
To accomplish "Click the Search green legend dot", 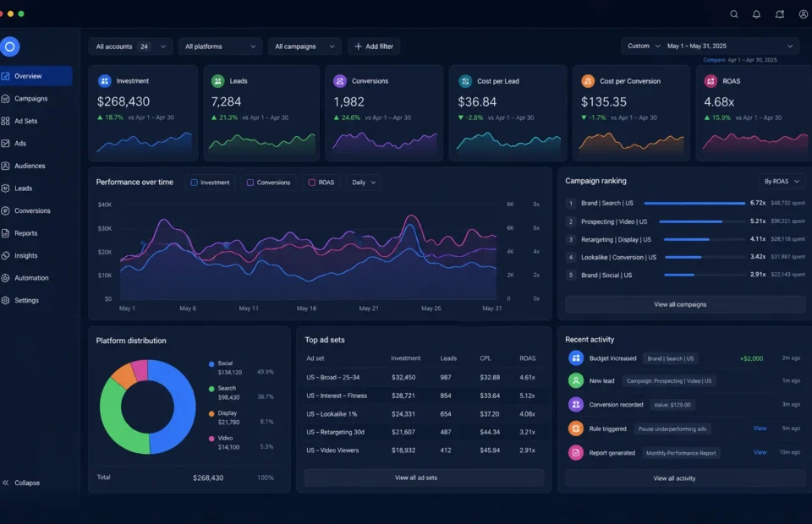I will pyautogui.click(x=211, y=389).
